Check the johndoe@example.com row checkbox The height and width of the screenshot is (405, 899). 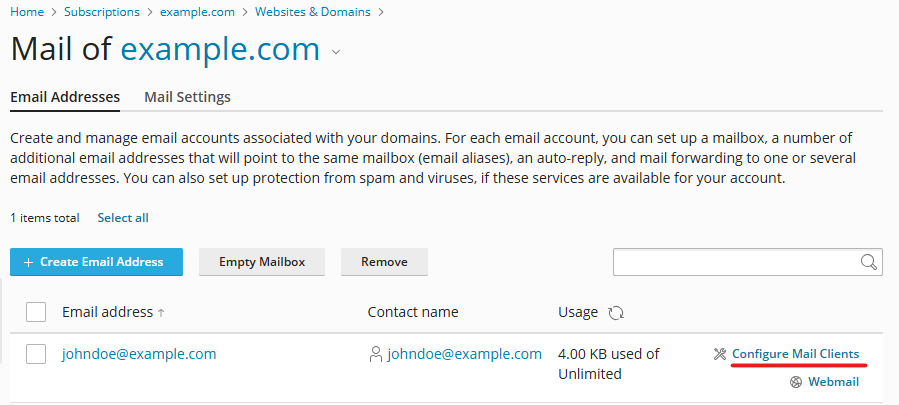pos(36,354)
